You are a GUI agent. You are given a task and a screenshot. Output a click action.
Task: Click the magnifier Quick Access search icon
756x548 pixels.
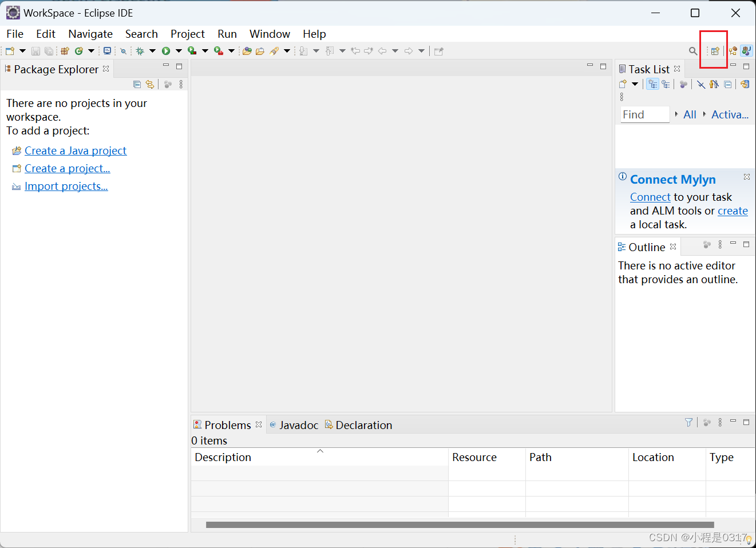pos(693,51)
